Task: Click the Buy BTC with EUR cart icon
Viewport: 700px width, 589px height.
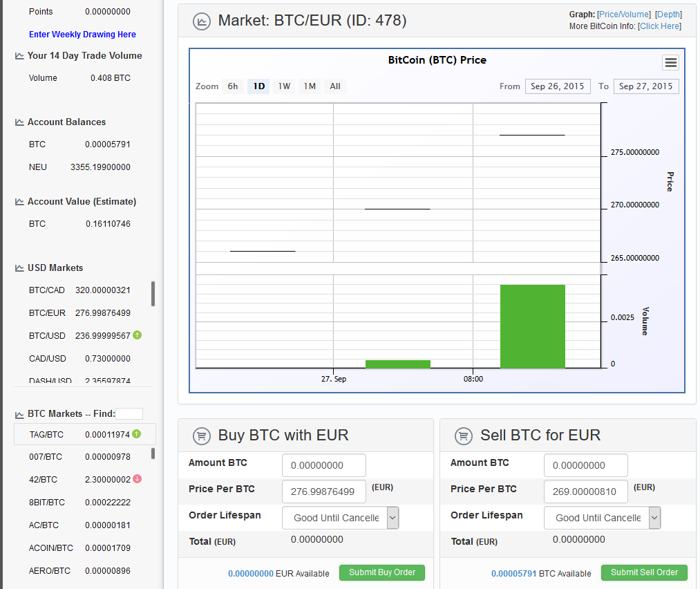Action: (x=201, y=436)
